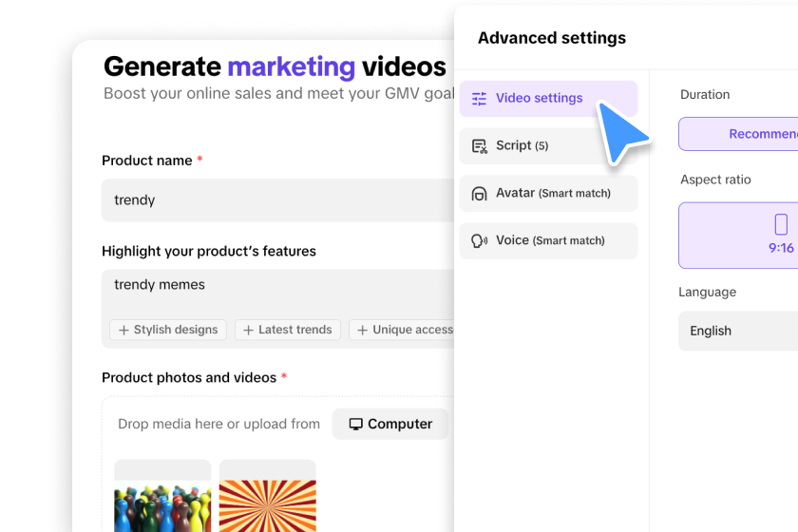Click the Product name field containing trendy
This screenshot has width=798, height=532.
pos(277,200)
